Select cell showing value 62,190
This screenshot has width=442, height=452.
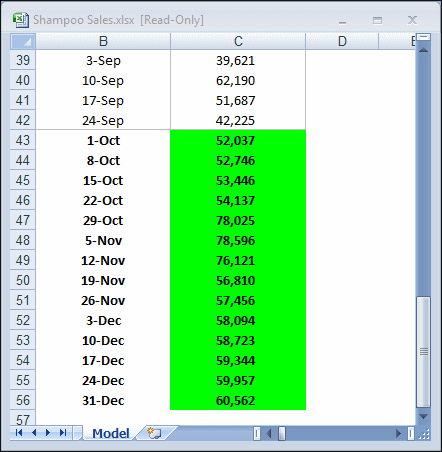238,80
